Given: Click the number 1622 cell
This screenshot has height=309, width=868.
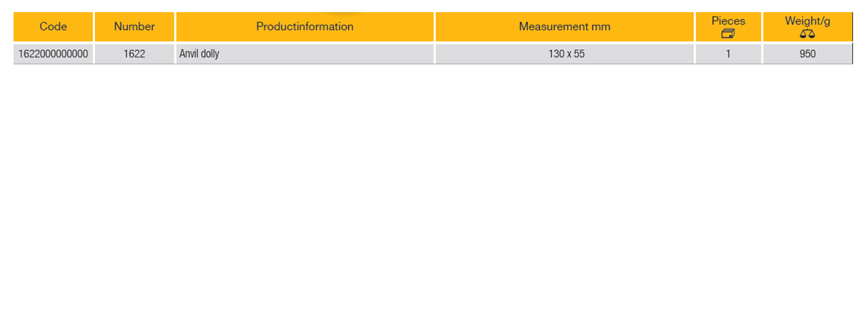Looking at the screenshot, I should tap(134, 54).
